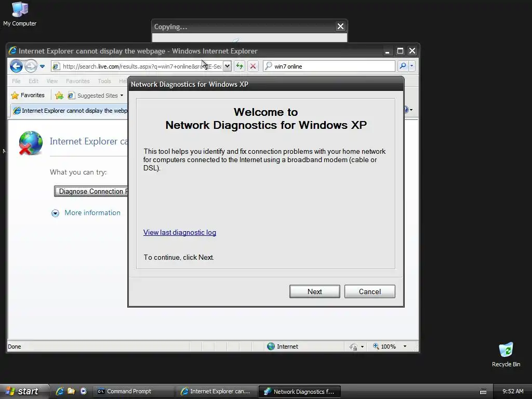Launch Internet Explorer from Quick Launch
Screen dimensions: 532x399
[60, 391]
